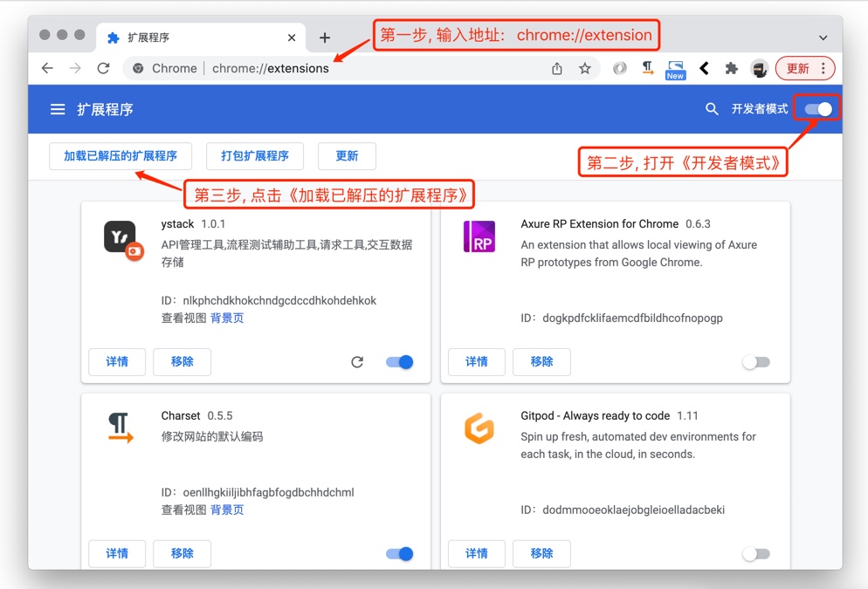Click ID dodmmooeoklaejobgleioelladacbeki text

point(623,510)
